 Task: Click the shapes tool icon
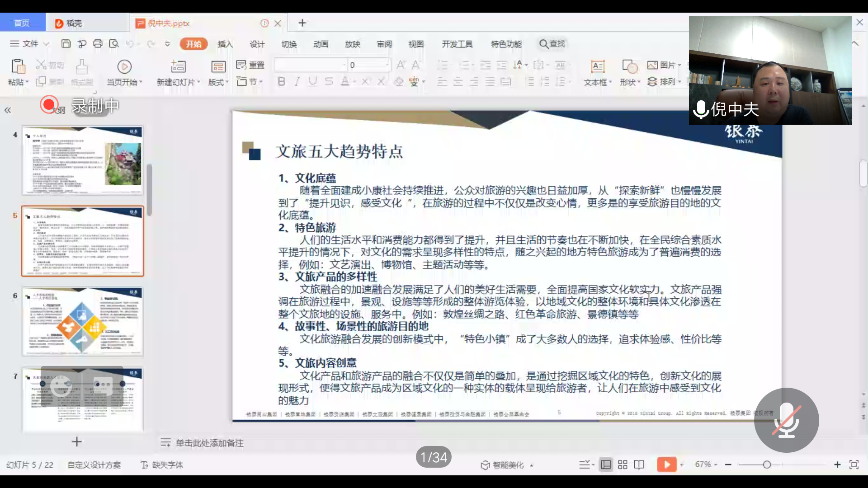629,67
